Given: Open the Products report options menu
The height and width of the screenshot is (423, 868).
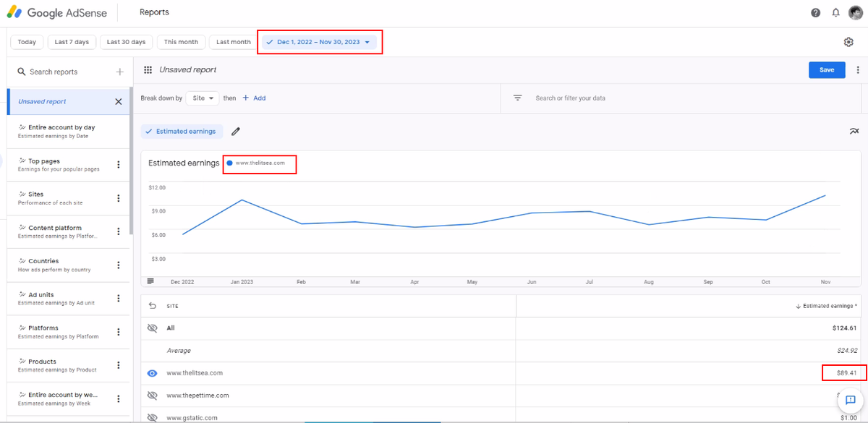Looking at the screenshot, I should tap(119, 366).
